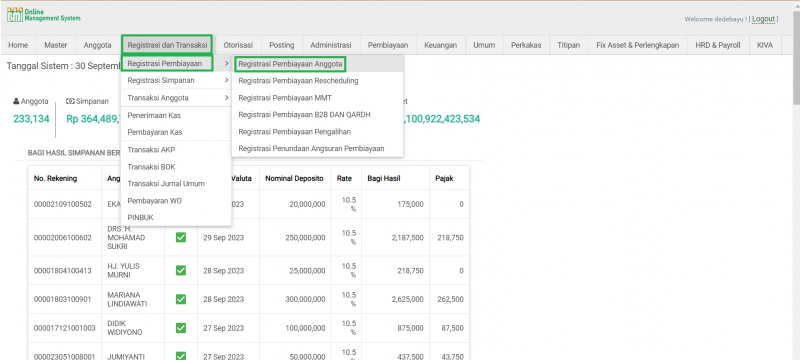Click the Logout link
This screenshot has width=800, height=360.
coord(763,19)
